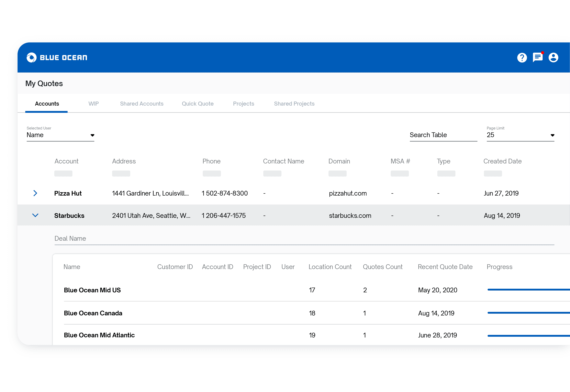Open the Blue Ocean Canada deal
The width and height of the screenshot is (570, 392).
[93, 313]
